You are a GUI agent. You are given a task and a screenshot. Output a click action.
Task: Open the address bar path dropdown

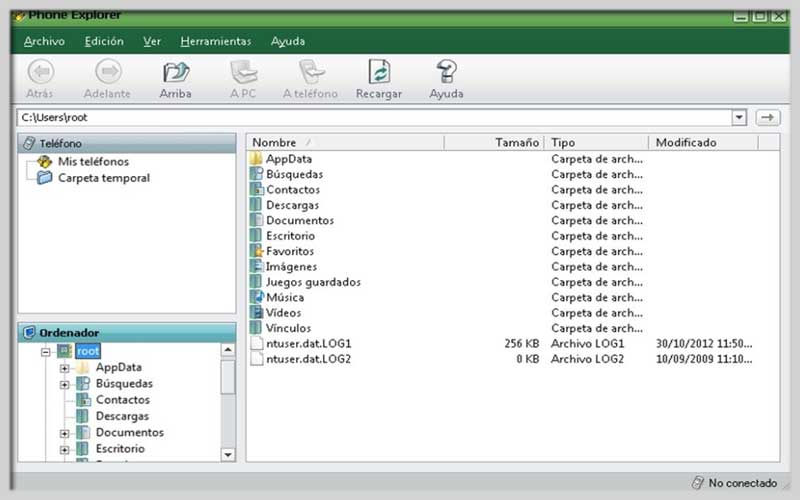click(x=739, y=117)
